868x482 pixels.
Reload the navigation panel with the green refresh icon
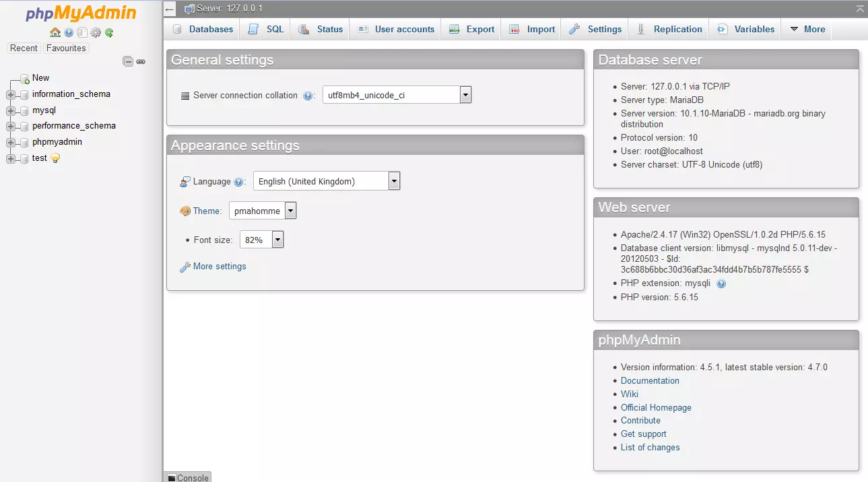pyautogui.click(x=110, y=32)
